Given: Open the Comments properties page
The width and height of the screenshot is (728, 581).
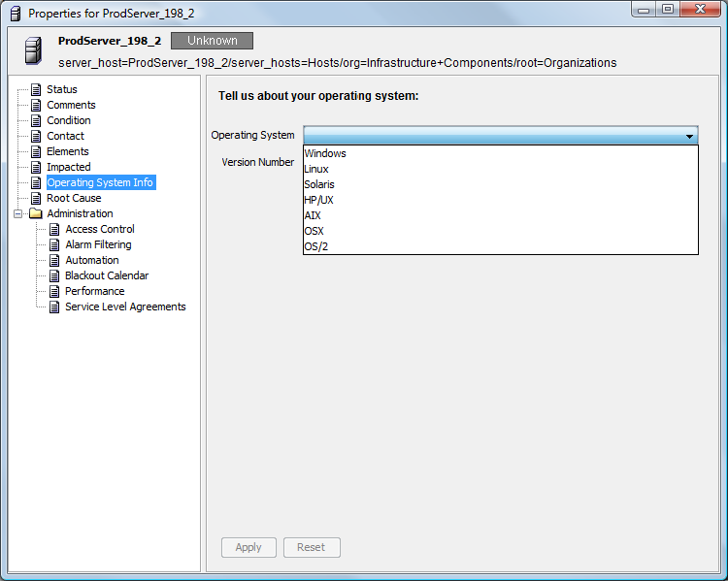Looking at the screenshot, I should pos(71,105).
